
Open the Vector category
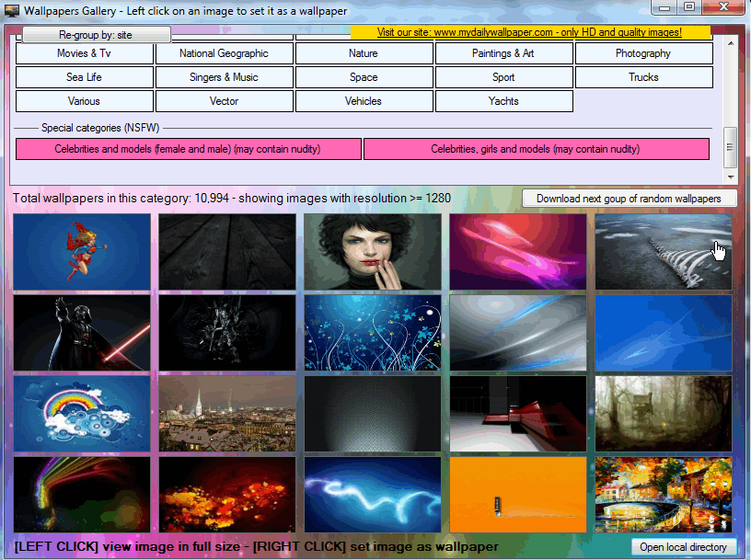(225, 101)
